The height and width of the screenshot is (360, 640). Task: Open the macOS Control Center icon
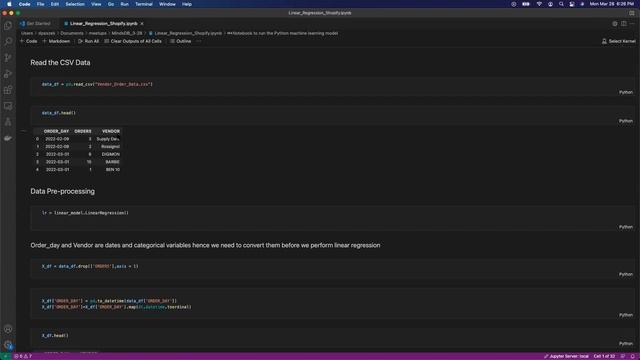tap(572, 4)
